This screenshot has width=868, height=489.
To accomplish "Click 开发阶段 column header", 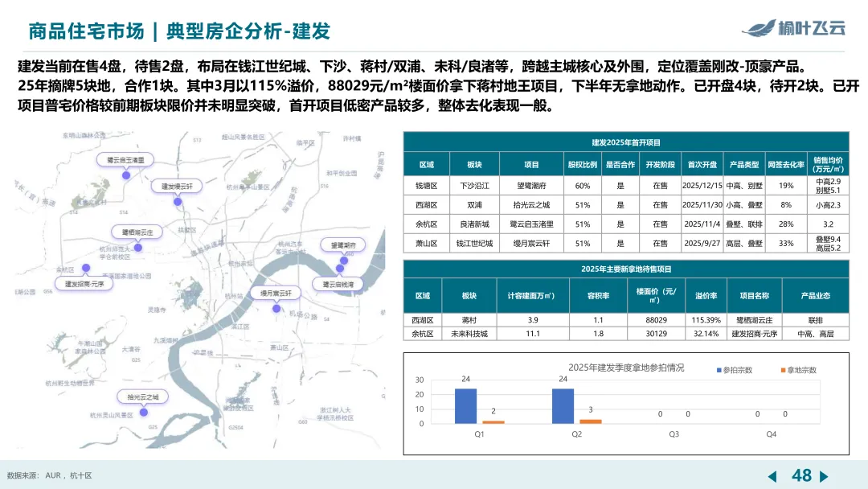I will tap(660, 165).
